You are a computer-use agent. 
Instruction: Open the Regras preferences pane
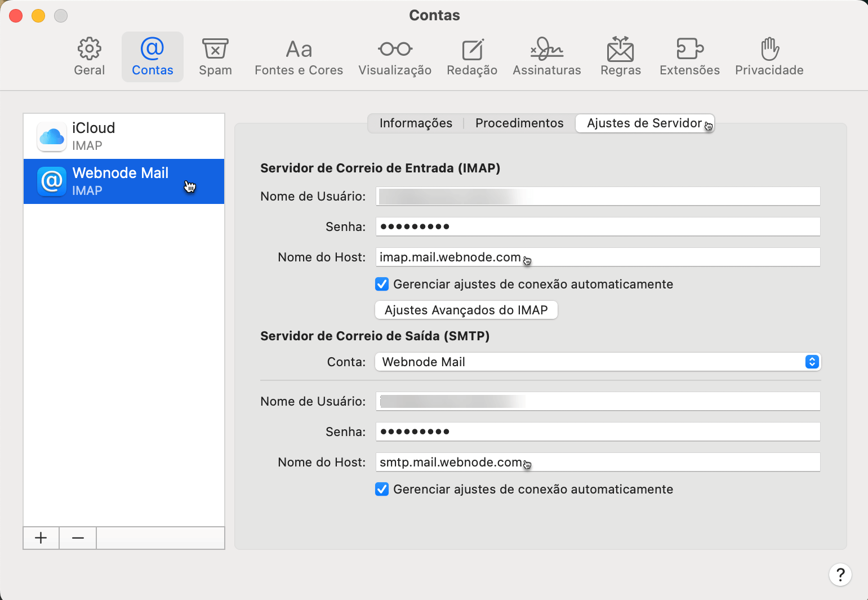620,57
